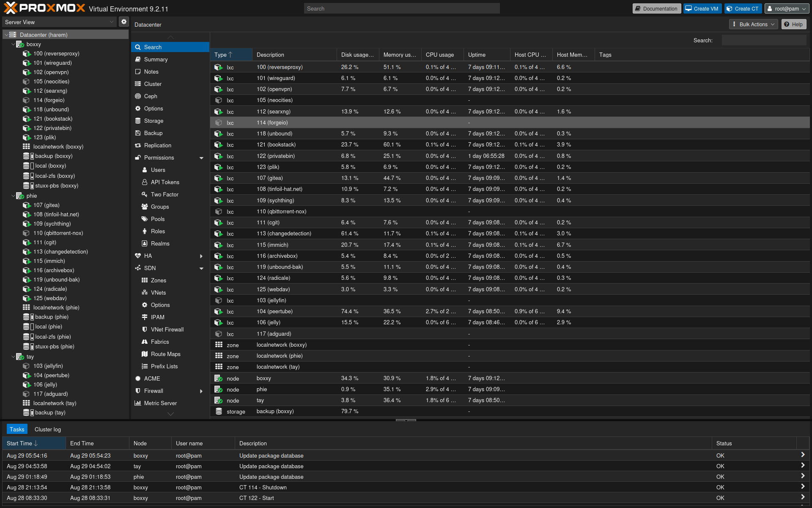This screenshot has height=508, width=812.
Task: Collapse the SDN submenu arrow
Action: pos(201,268)
